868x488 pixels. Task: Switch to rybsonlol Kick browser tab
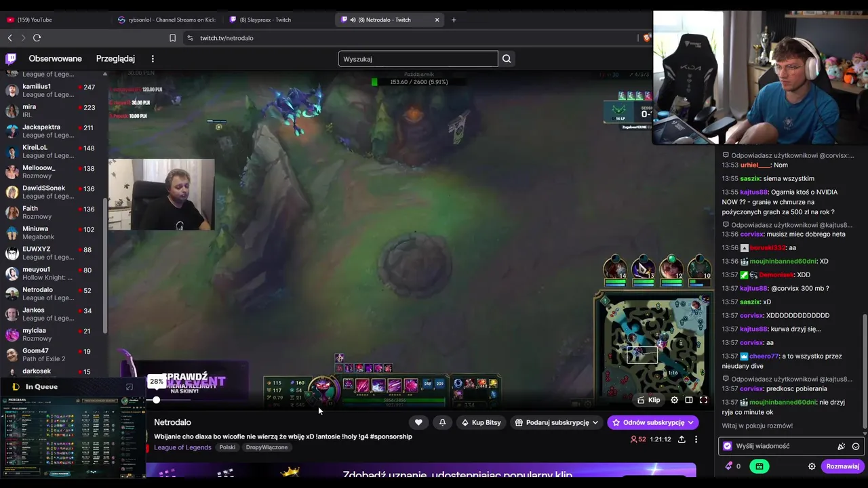166,20
